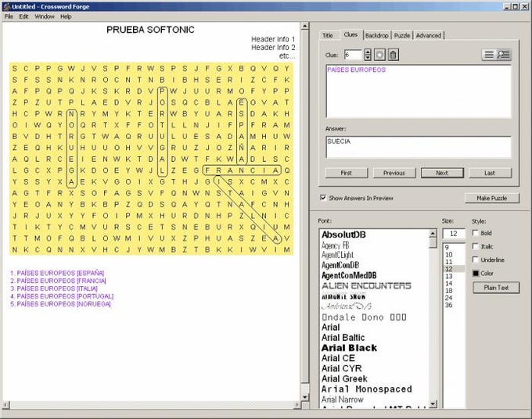Increase the clue number stepper
Screen dimensions: 532x419
pos(368,52)
